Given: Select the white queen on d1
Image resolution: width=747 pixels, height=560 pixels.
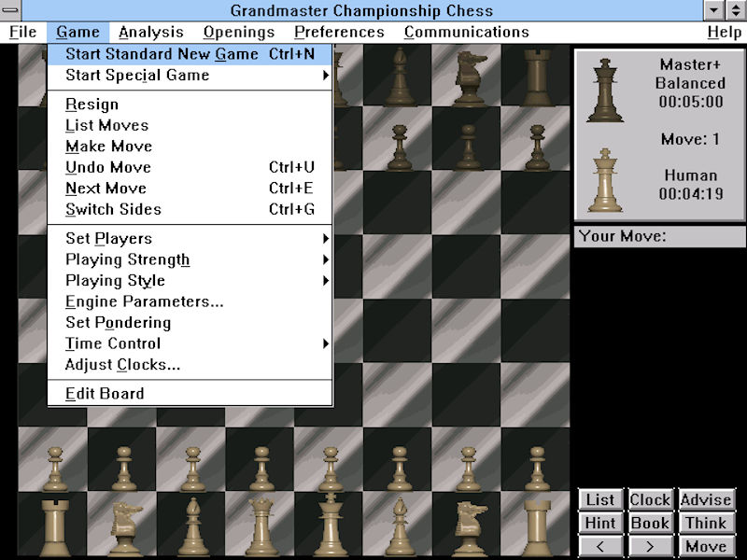Looking at the screenshot, I should click(261, 525).
